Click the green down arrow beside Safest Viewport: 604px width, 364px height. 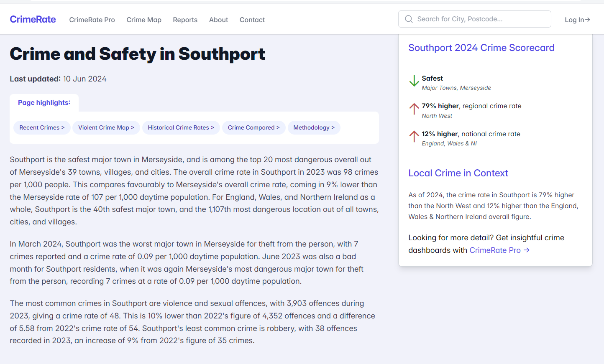pos(414,81)
